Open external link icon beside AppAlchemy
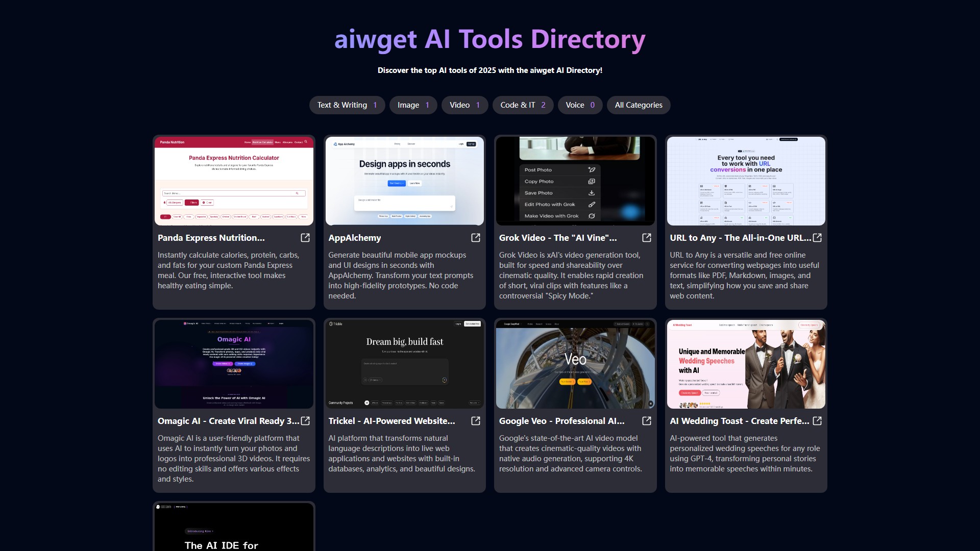980x551 pixels. coord(476,238)
